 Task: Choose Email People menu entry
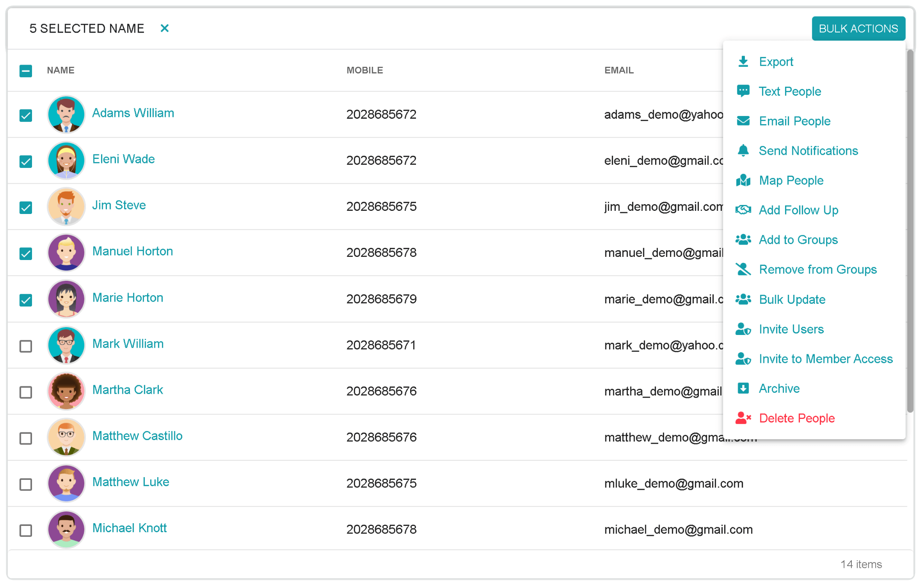(814, 121)
